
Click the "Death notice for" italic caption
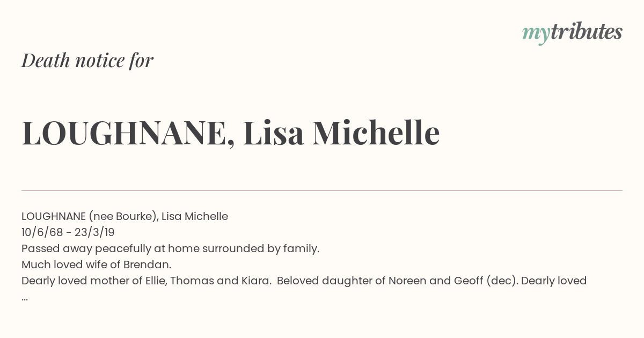(87, 61)
